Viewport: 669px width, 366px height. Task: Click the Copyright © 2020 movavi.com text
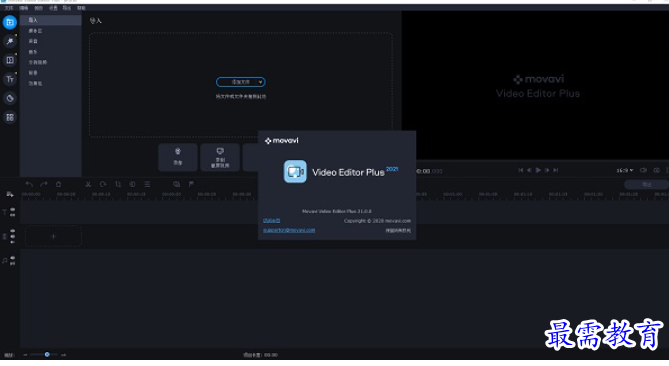pos(377,221)
